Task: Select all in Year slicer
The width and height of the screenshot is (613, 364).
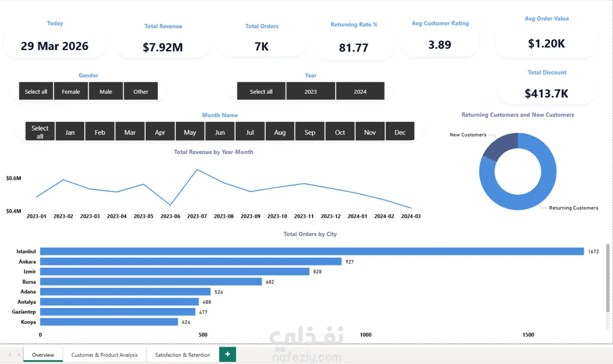Action: pyautogui.click(x=261, y=91)
